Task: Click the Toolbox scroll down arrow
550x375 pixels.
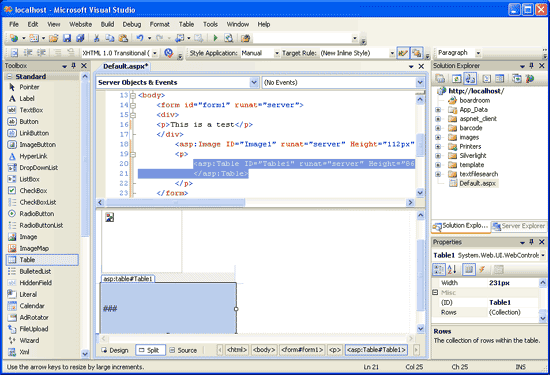Action: (85, 353)
